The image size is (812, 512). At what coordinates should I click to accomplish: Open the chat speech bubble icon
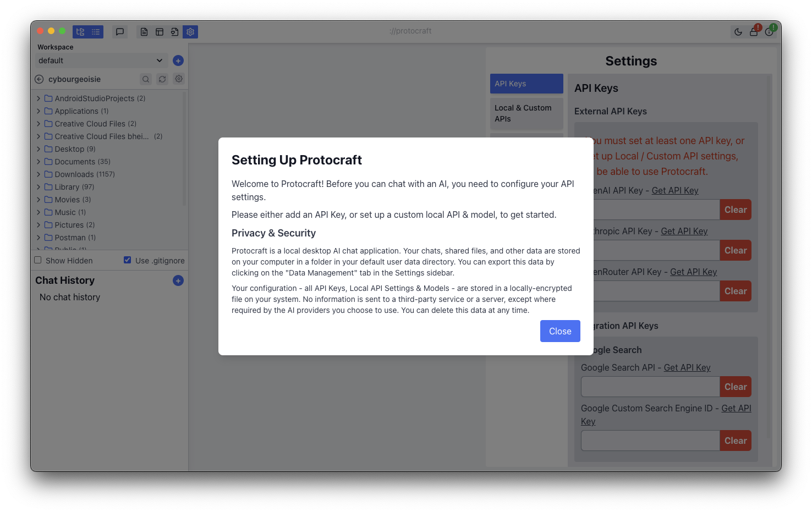120,32
